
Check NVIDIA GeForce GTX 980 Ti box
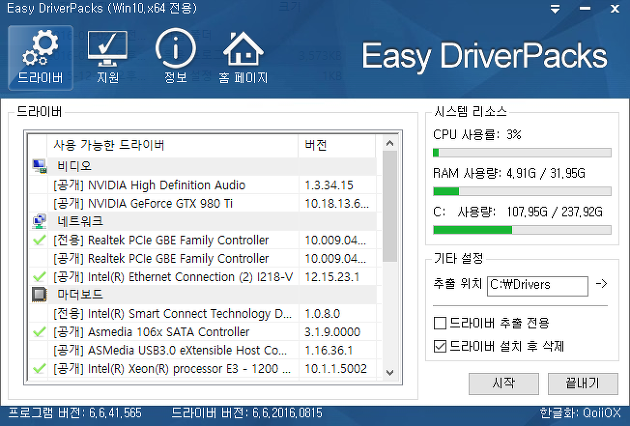pyautogui.click(x=39, y=203)
